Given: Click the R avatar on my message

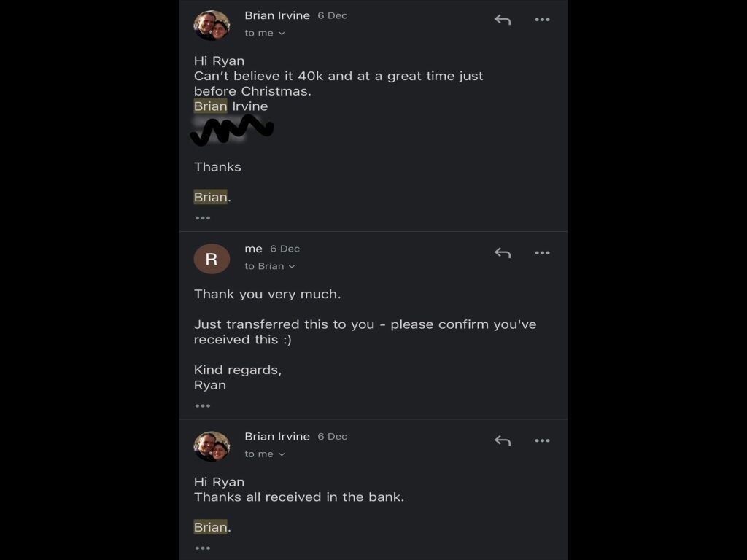Looking at the screenshot, I should [x=212, y=259].
